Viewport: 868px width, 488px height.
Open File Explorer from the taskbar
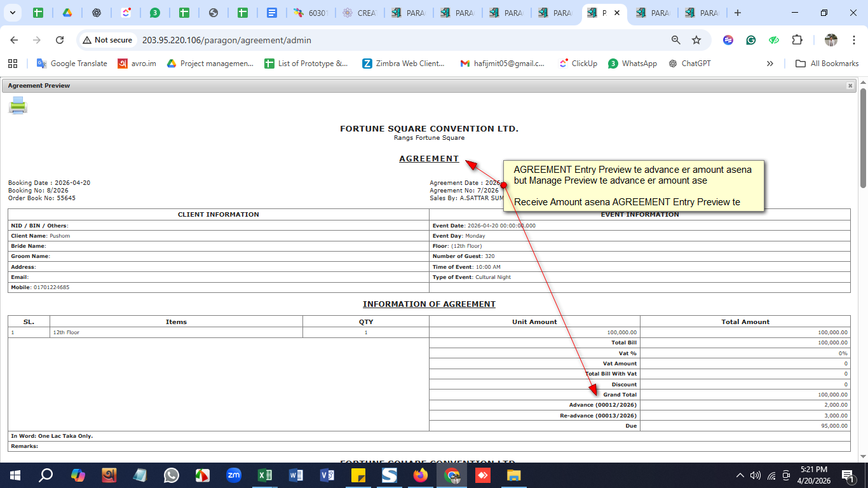click(x=514, y=475)
